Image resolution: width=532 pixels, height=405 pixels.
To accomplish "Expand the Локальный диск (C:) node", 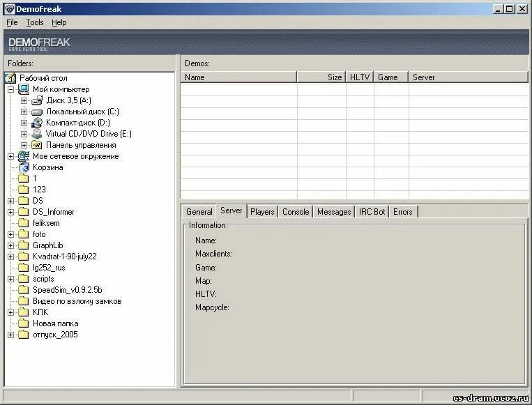I will coord(24,112).
